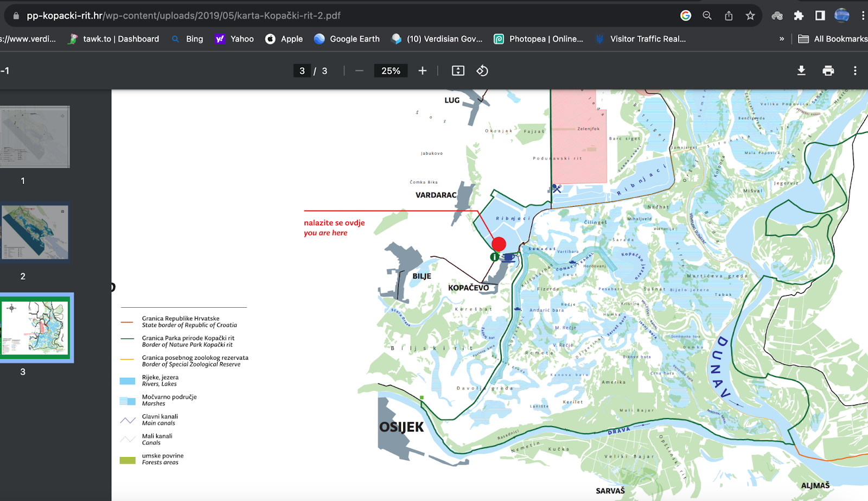
Task: Open the Visitor Traffic Real bookmark
Action: click(640, 39)
